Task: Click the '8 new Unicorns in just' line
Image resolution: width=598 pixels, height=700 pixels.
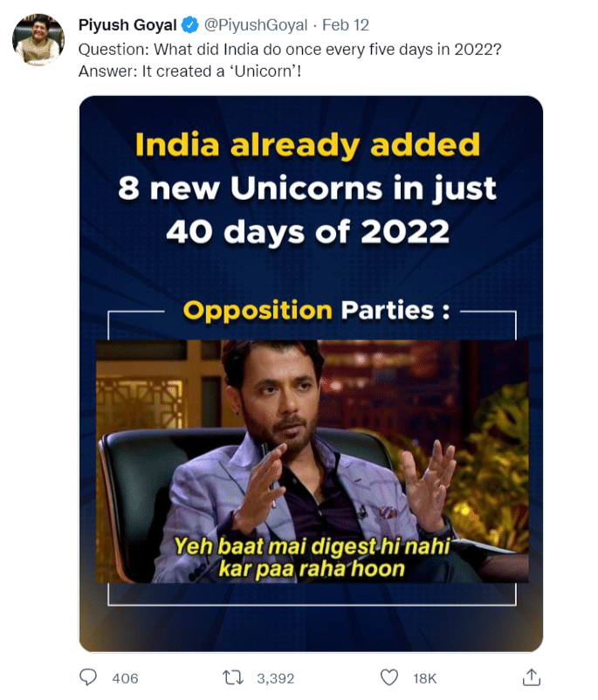Action: coord(307,189)
